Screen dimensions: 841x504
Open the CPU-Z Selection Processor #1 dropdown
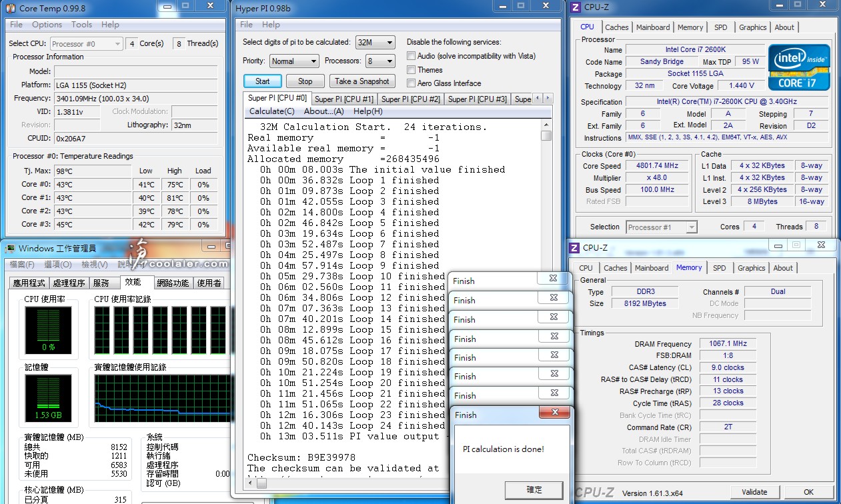(x=662, y=227)
